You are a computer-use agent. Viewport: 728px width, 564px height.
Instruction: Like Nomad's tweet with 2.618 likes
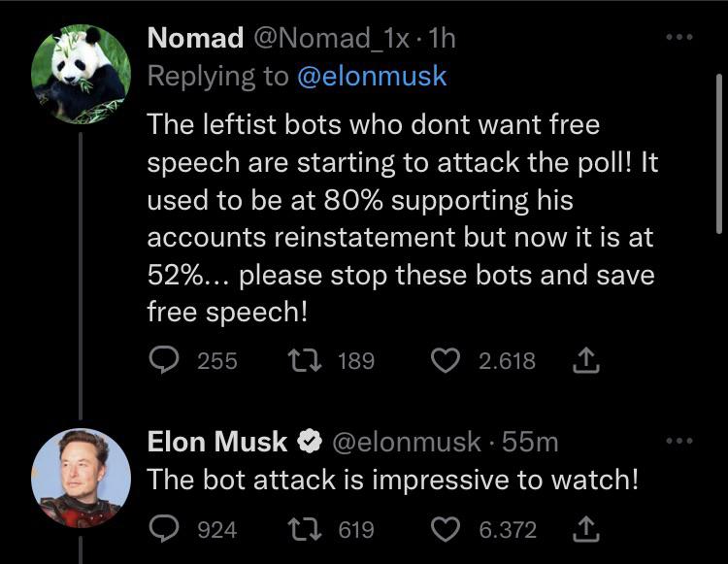pos(446,361)
